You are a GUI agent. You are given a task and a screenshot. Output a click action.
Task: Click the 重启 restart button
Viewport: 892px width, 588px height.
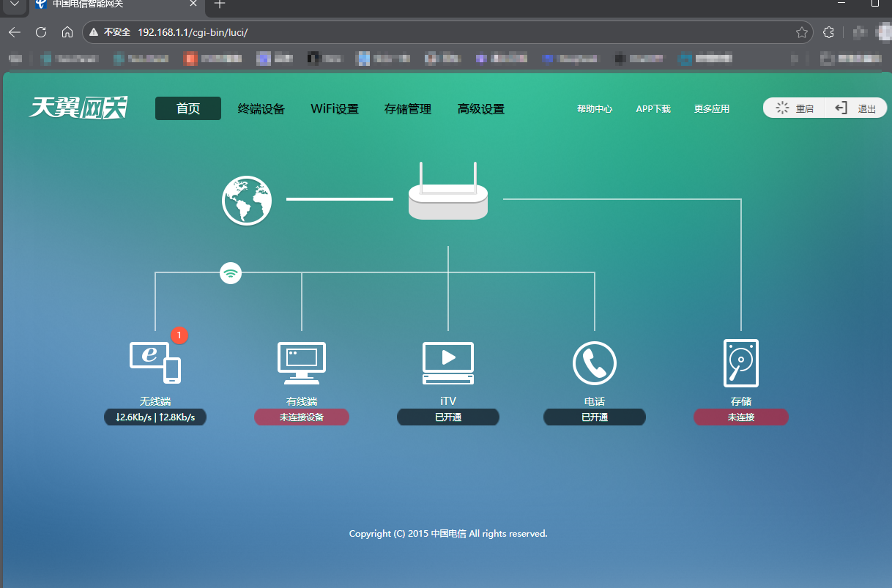[795, 108]
